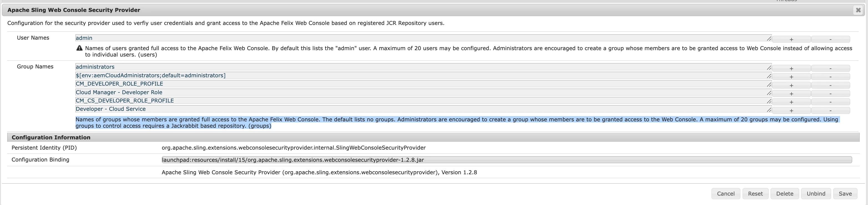The width and height of the screenshot is (868, 205).
Task: Add a user name after admin
Action: click(x=791, y=39)
